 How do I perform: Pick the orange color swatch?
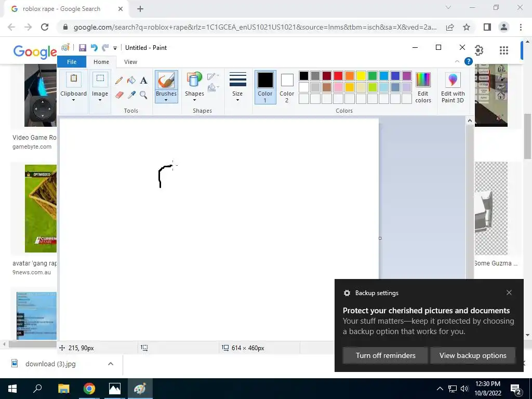pyautogui.click(x=350, y=76)
